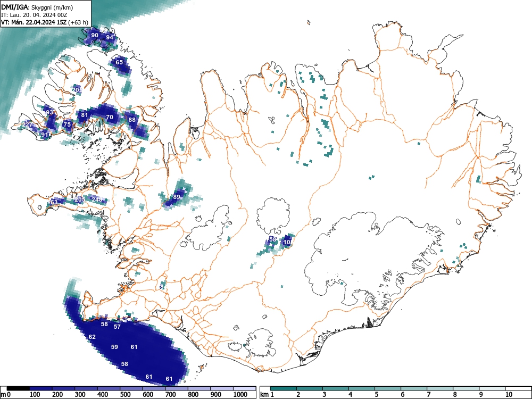Click the '(+63 h)' forecast offset text

(78, 22)
